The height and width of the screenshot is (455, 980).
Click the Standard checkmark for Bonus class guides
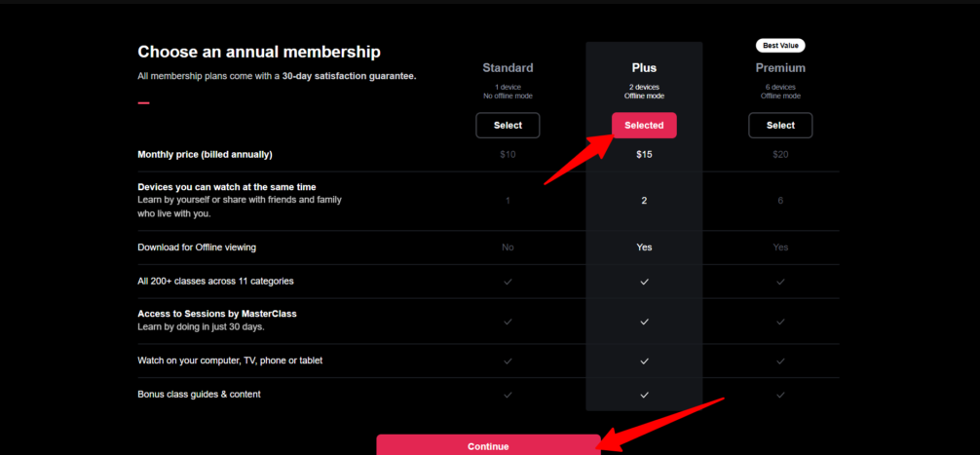(508, 395)
